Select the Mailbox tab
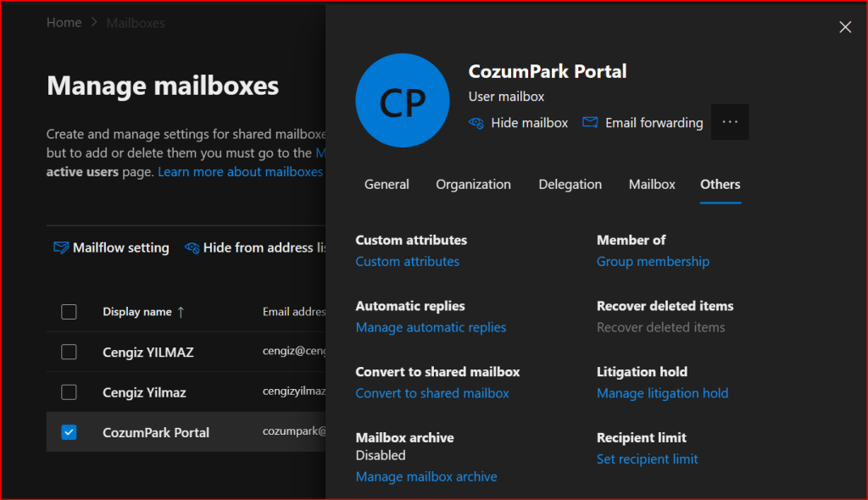This screenshot has height=500, width=868. tap(652, 184)
